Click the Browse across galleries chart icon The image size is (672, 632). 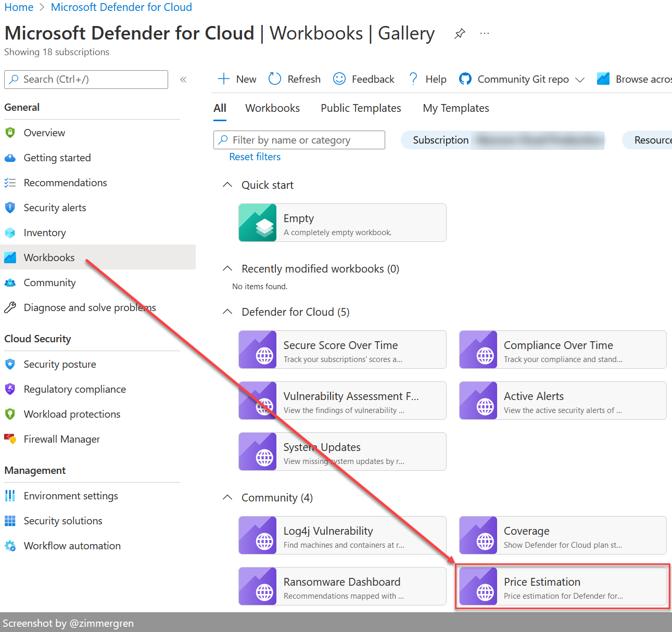[603, 79]
